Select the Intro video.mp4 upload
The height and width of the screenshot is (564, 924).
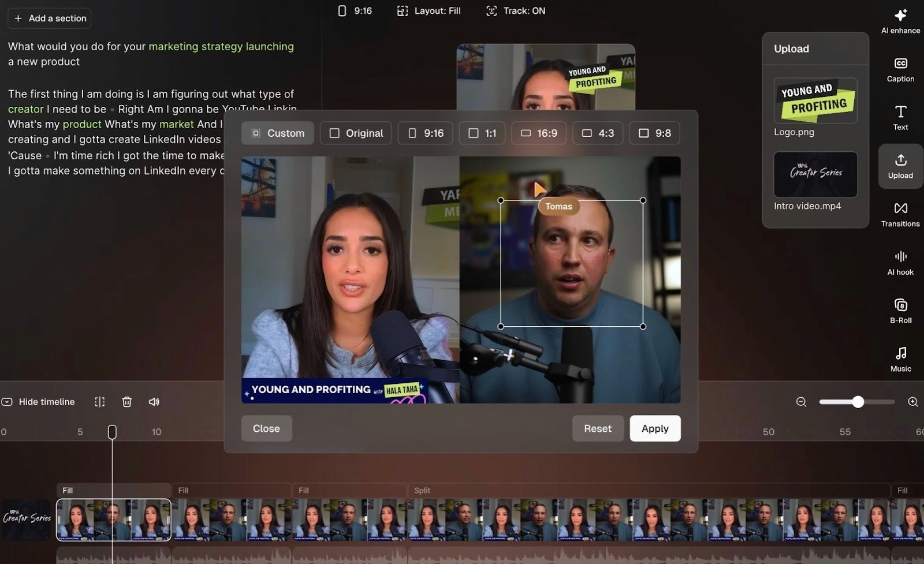point(815,174)
